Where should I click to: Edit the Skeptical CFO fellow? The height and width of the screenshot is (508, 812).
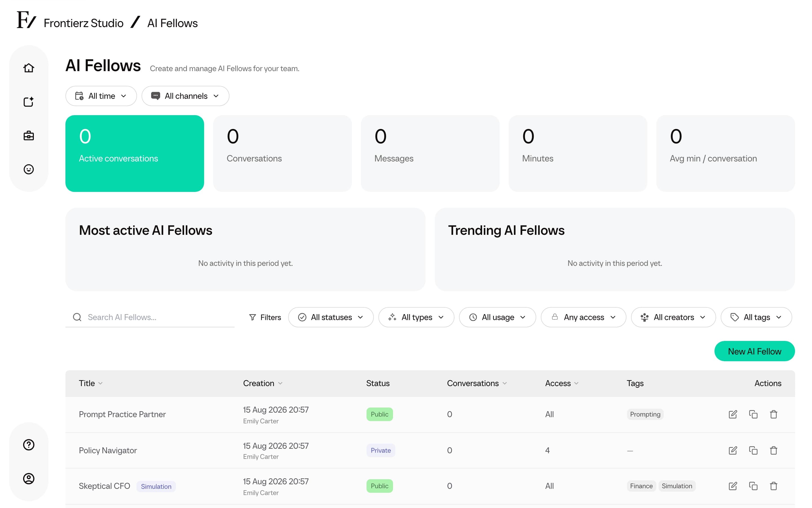733,486
